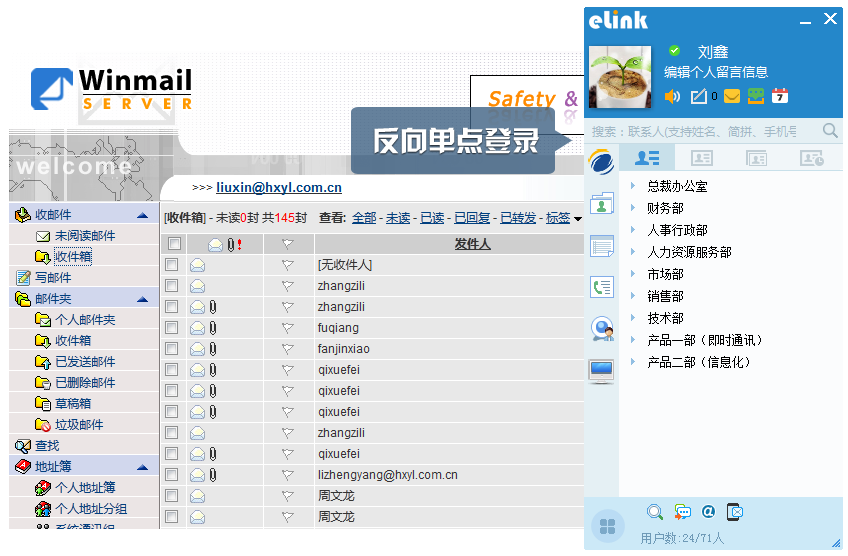
Task: Toggle the flag on the [无收件人] email
Action: coord(288,265)
